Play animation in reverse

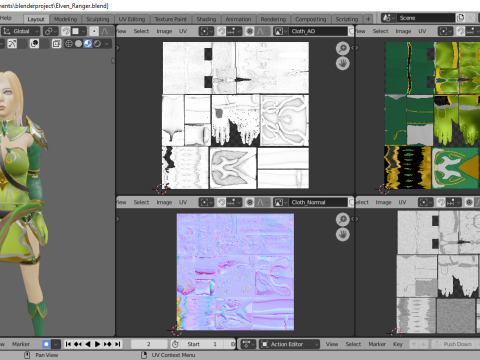tap(88, 344)
